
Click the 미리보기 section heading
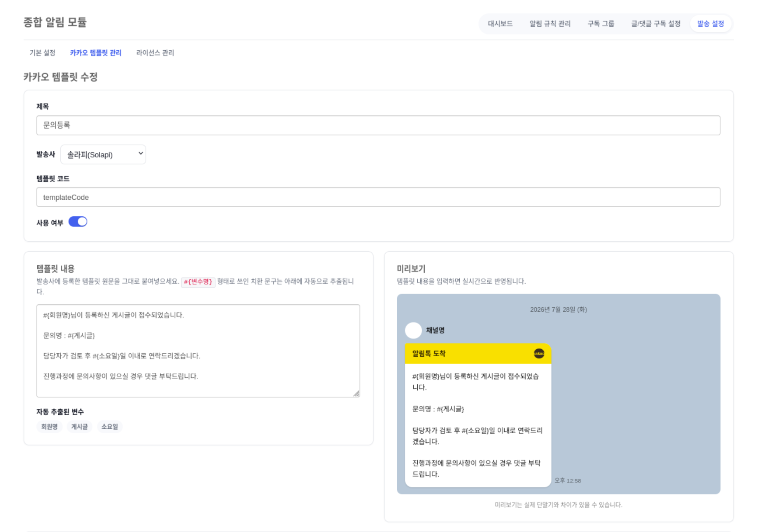coord(411,268)
